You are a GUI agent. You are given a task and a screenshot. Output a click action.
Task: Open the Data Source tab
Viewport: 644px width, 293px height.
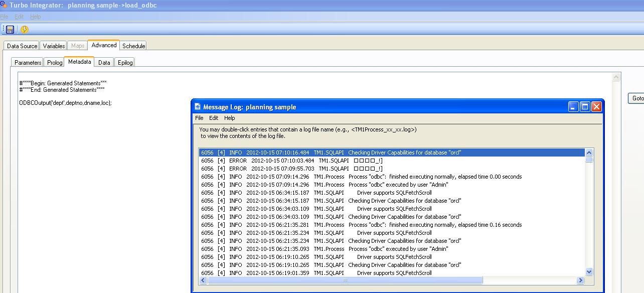coord(22,46)
